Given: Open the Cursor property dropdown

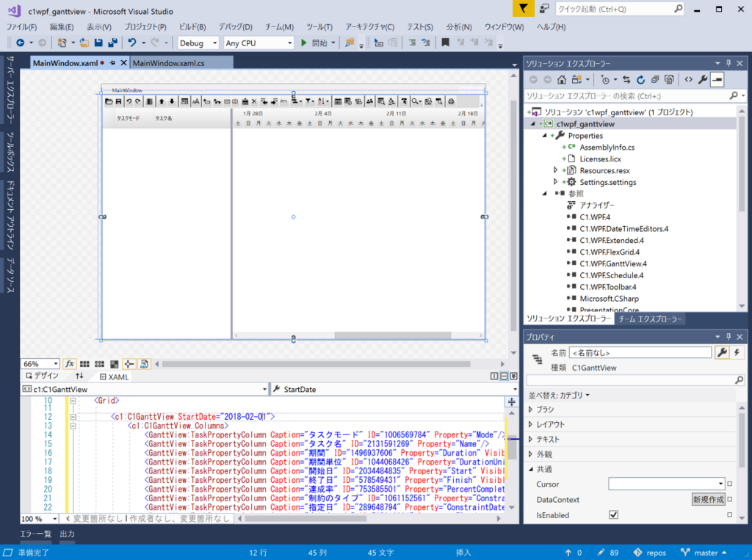Looking at the screenshot, I should [x=720, y=484].
